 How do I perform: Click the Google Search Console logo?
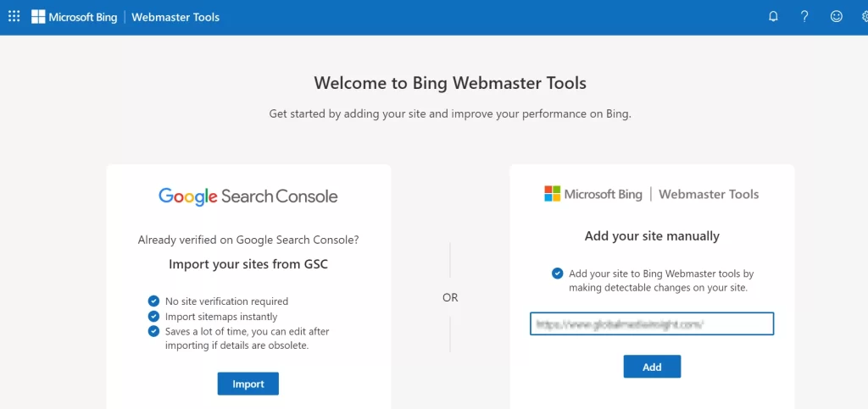248,196
